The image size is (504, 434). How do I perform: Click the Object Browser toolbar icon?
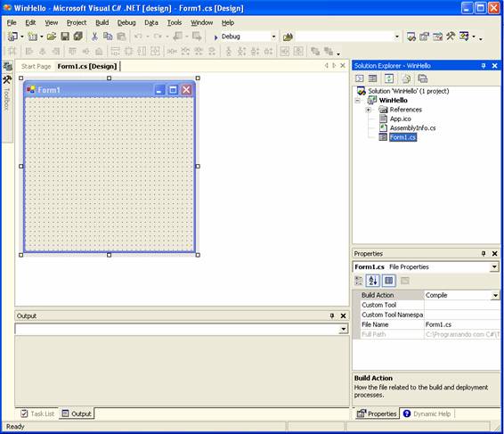tap(437, 37)
